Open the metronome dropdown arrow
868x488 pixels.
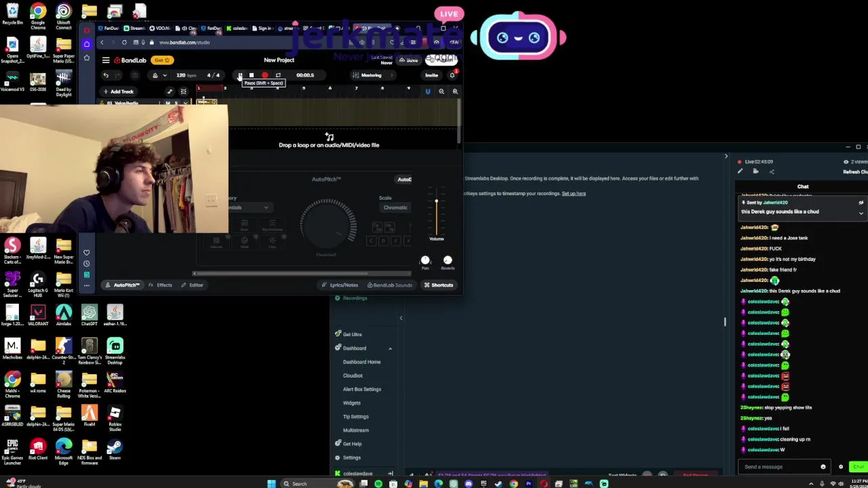click(165, 75)
